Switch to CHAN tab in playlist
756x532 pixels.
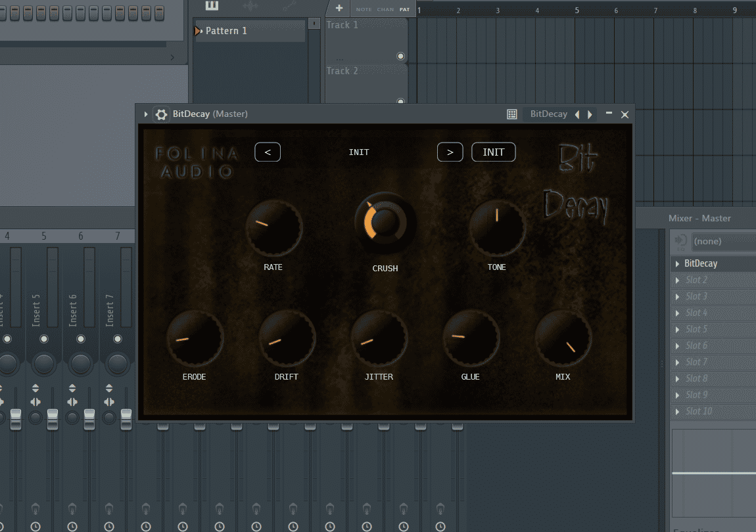click(x=385, y=9)
